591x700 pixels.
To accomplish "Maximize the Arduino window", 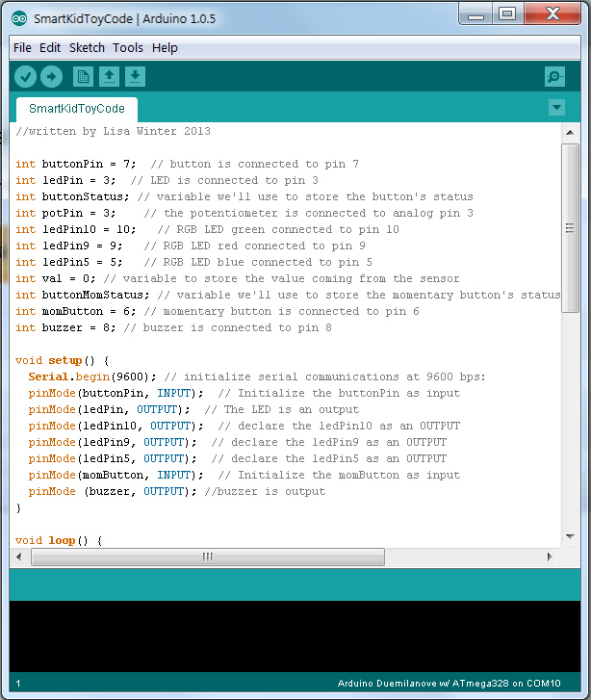I will [507, 14].
